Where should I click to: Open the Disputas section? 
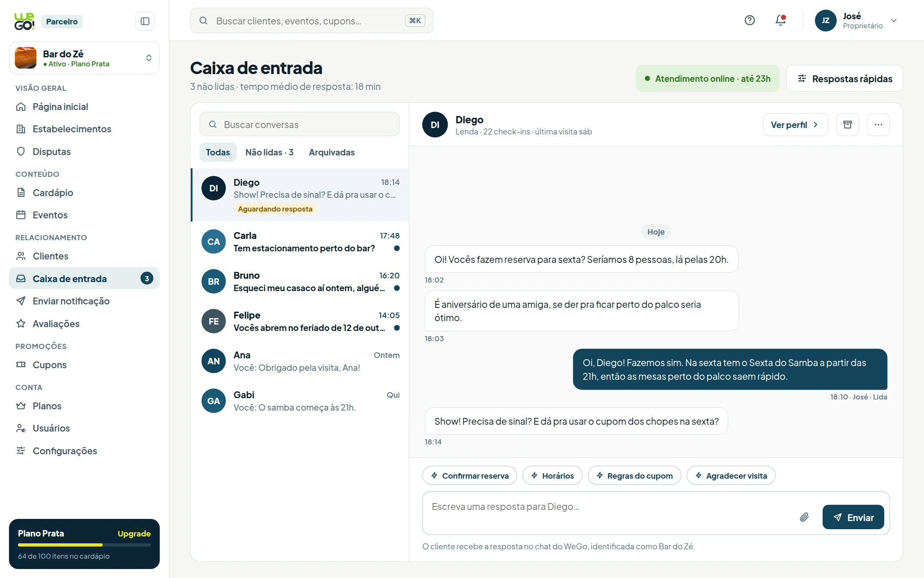tap(84, 152)
